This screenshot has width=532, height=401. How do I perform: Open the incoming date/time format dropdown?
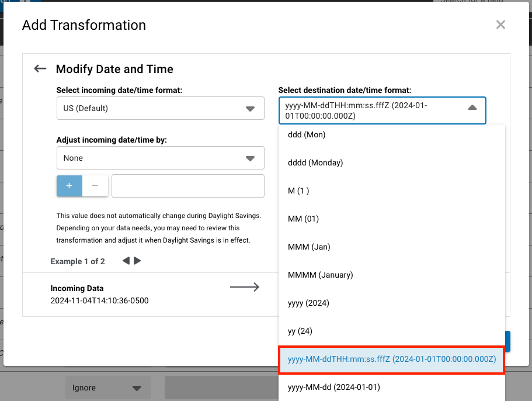coord(160,108)
